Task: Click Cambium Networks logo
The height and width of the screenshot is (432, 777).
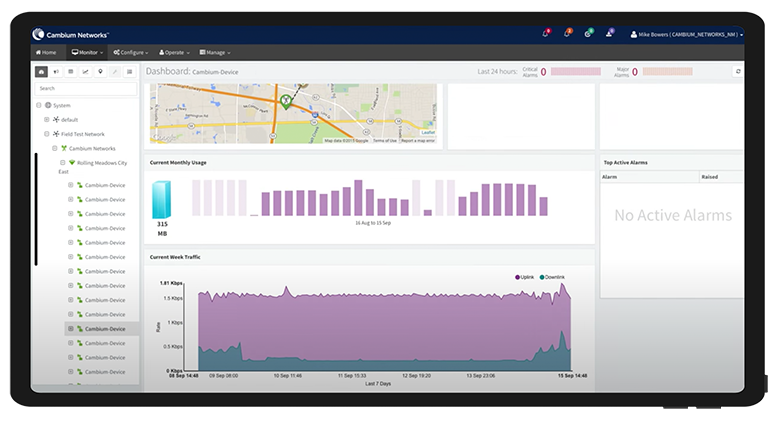Action: (x=70, y=35)
